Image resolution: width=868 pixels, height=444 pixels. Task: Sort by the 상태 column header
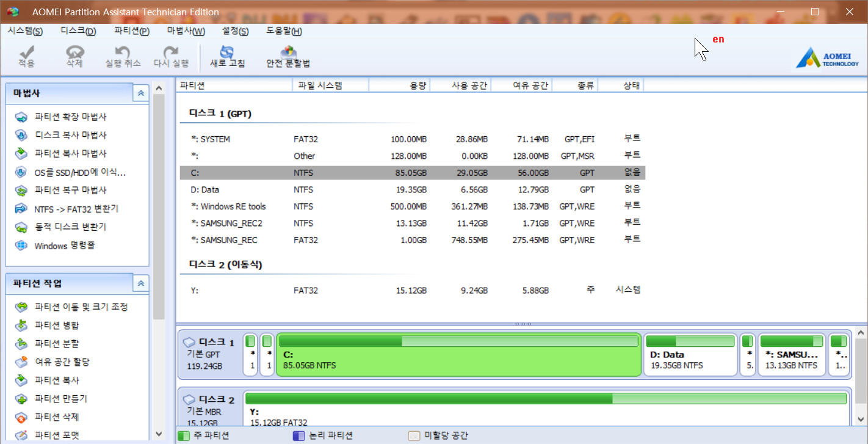(x=621, y=86)
